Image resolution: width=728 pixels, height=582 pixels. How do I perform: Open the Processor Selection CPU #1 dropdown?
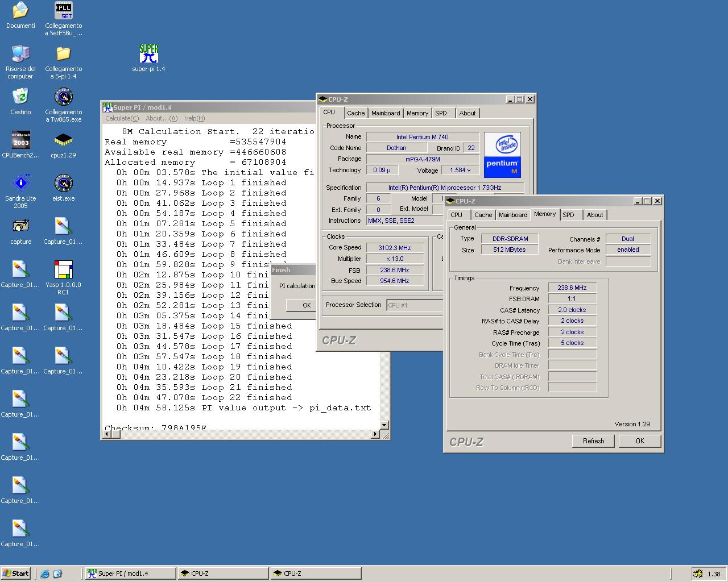415,305
